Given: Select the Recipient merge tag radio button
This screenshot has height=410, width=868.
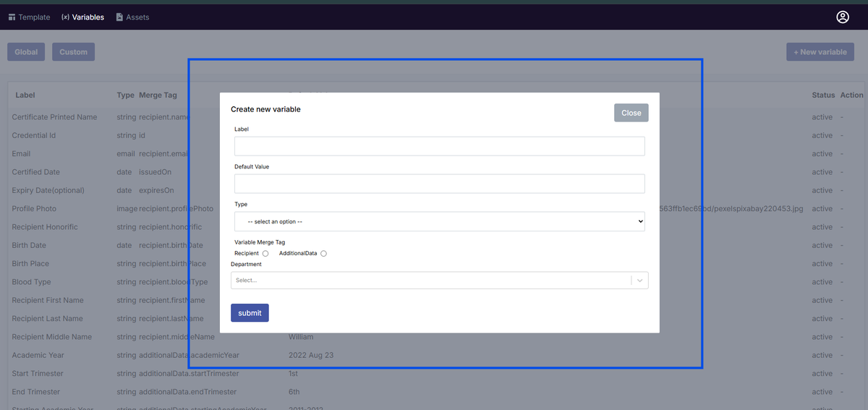Looking at the screenshot, I should coord(265,254).
